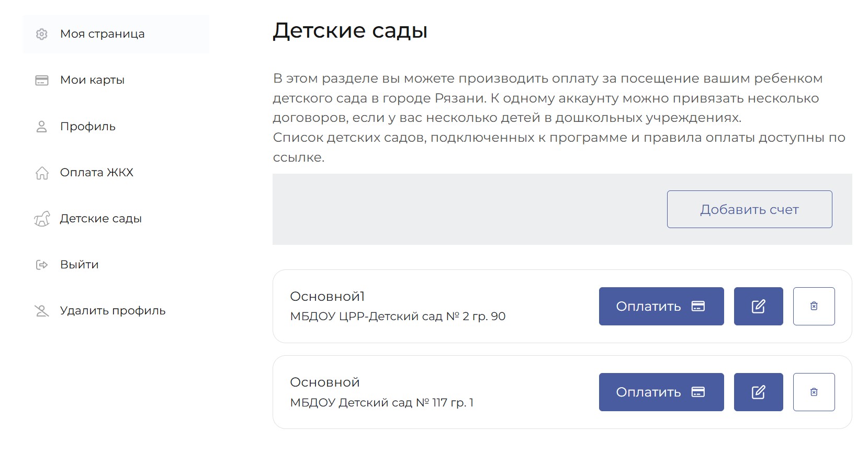The width and height of the screenshot is (868, 452).
Task: Click the exit arrow icon beside Выйти
Action: point(42,265)
